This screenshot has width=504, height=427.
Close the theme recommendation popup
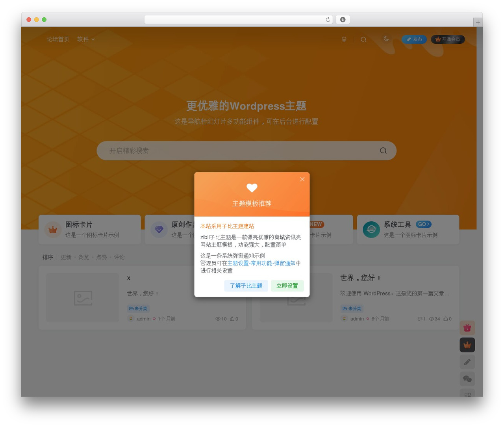coord(302,179)
